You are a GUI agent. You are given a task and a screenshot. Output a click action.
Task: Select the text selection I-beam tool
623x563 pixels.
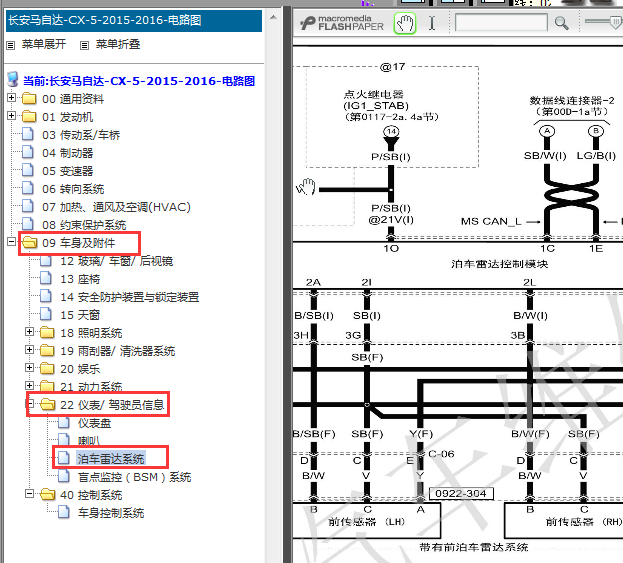(x=432, y=23)
